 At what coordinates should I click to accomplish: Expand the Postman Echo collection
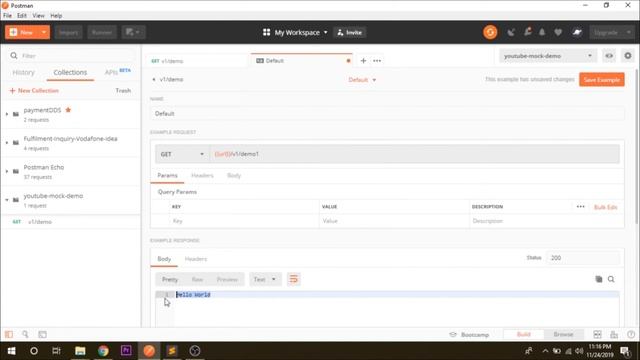pos(7,171)
